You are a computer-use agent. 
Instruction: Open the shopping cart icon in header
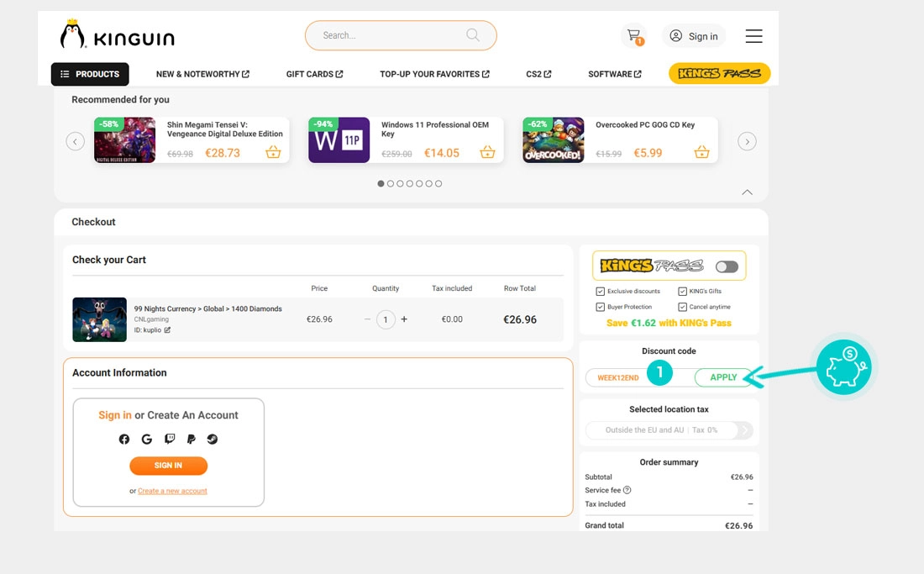click(x=633, y=35)
